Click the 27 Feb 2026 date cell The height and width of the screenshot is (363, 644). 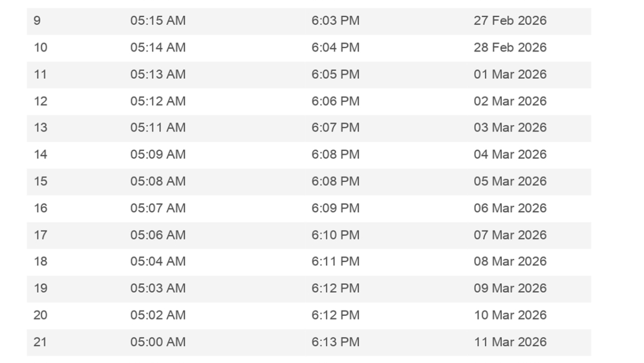[x=510, y=21]
